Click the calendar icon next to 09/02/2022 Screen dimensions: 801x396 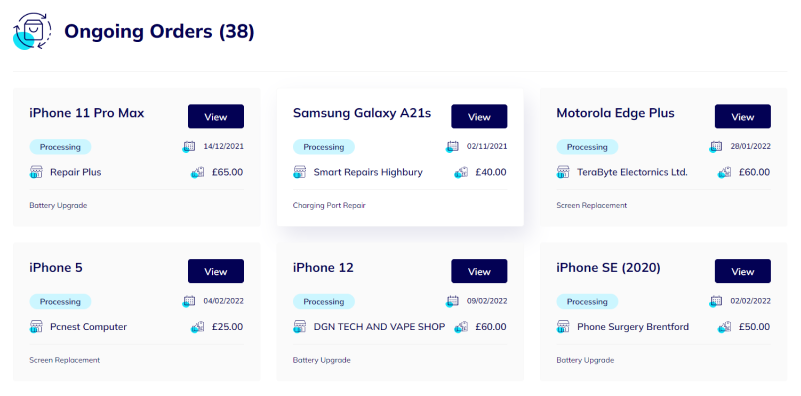click(452, 301)
